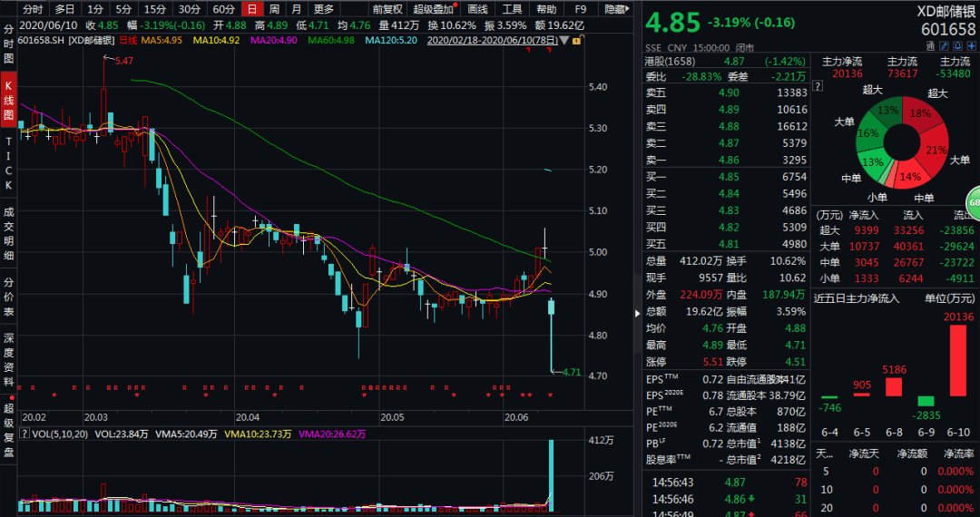Click the 6-9 green outflow bar
This screenshot has width=980, height=517.
(x=926, y=401)
